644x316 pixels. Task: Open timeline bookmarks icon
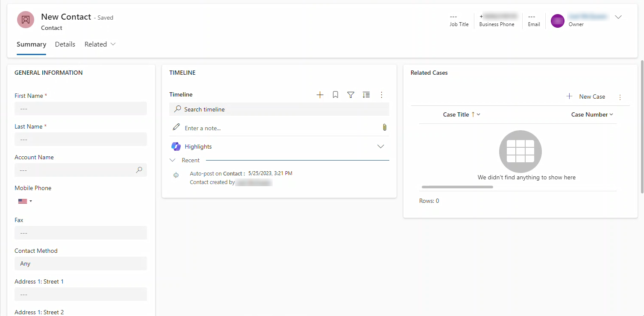(x=335, y=95)
